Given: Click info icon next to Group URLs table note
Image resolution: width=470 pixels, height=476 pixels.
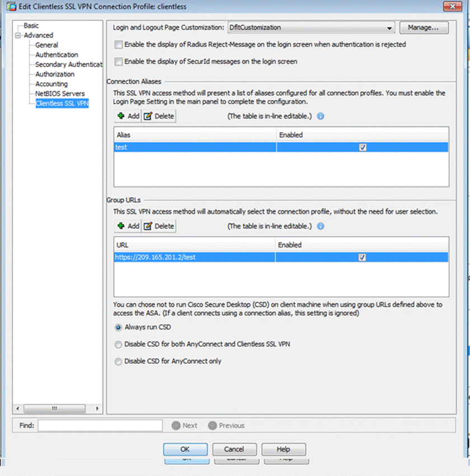Looking at the screenshot, I should coord(321,226).
